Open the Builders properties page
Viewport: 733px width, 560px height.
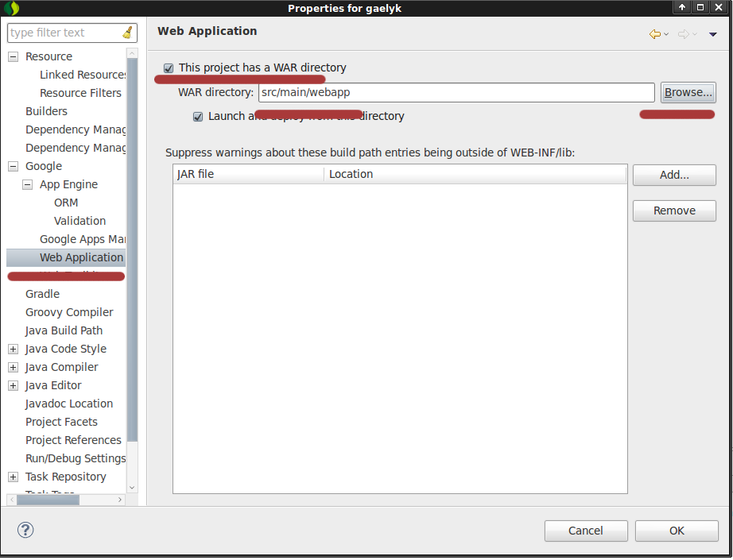point(46,111)
